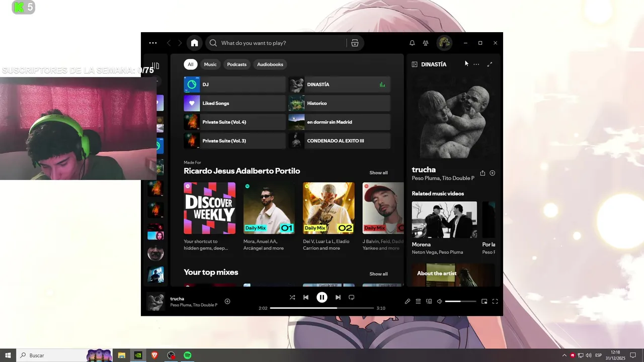Viewport: 644px width, 362px height.
Task: Open the Your top mixes heading
Action: 211,272
